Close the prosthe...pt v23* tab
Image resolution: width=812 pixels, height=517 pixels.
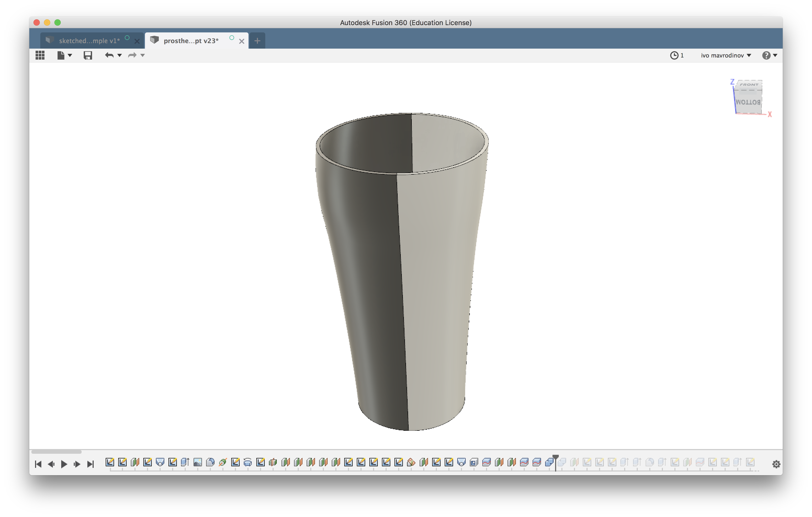pos(241,41)
